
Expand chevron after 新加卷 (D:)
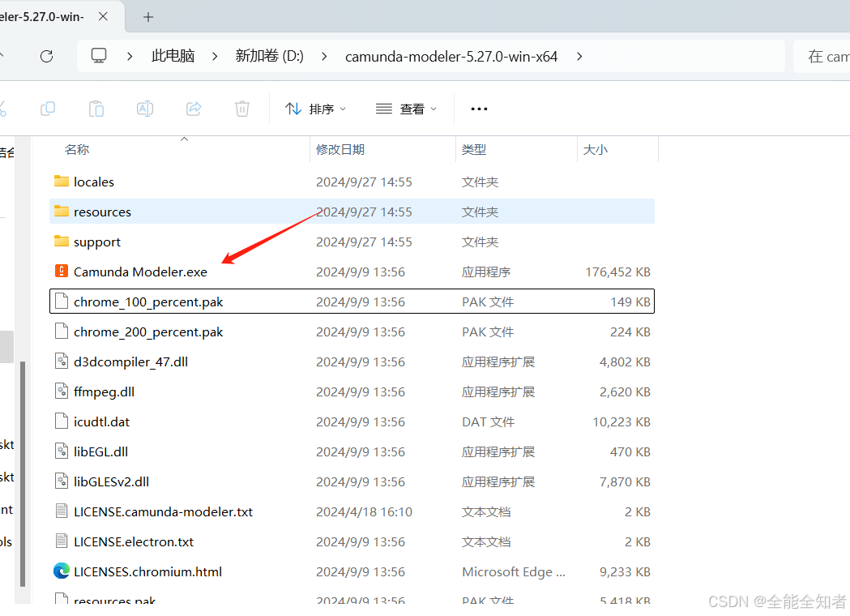tap(324, 56)
